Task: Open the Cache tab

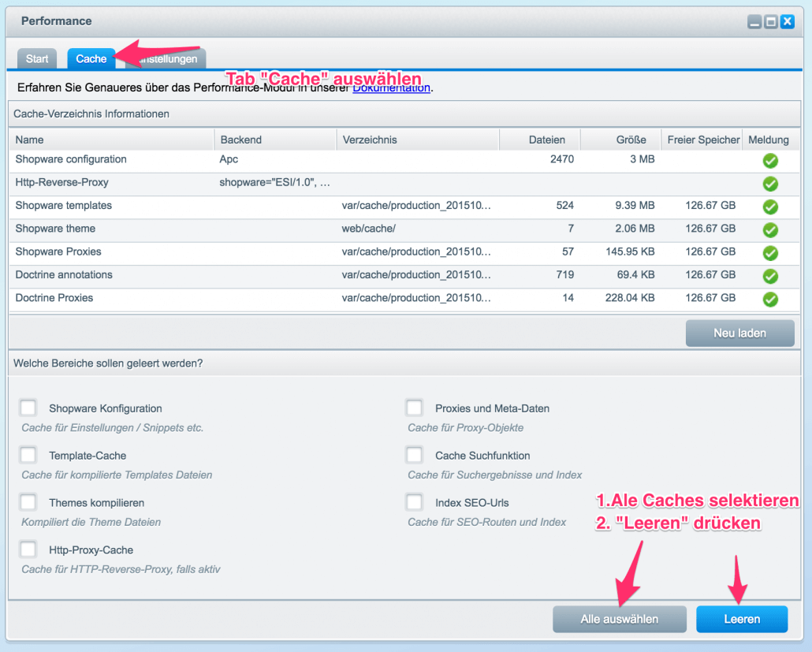Action: [x=91, y=58]
